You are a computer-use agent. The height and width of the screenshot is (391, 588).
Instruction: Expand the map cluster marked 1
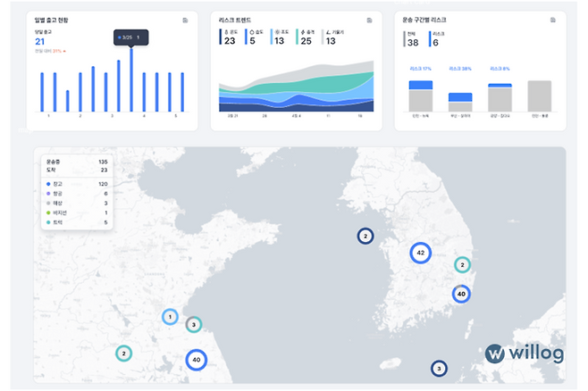[x=170, y=316]
